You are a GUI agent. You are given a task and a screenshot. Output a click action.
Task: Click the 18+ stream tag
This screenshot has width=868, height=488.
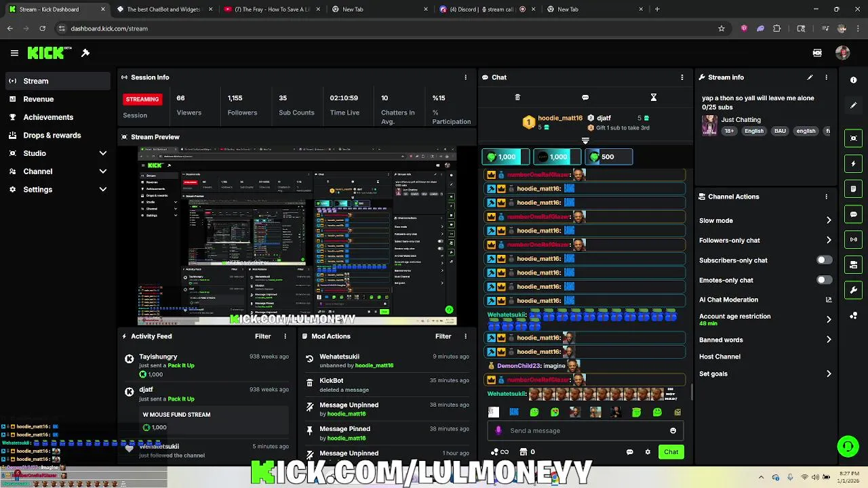tap(728, 131)
